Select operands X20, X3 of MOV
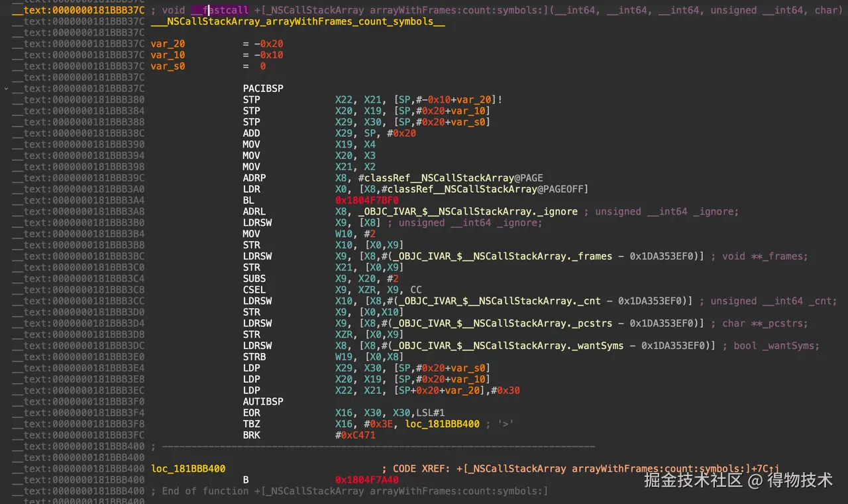 tap(355, 155)
